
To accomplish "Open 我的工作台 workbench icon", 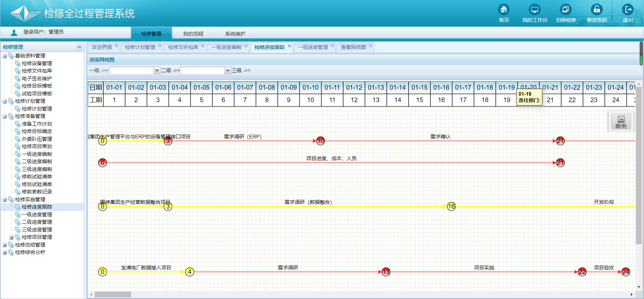I will tap(534, 10).
